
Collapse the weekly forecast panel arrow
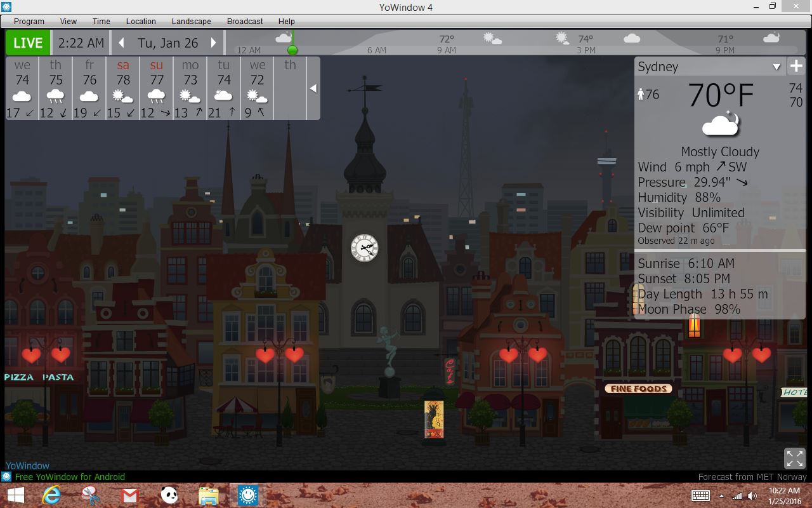tap(313, 88)
